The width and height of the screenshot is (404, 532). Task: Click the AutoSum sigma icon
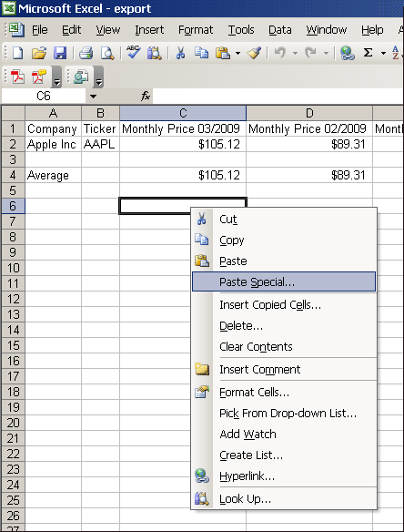click(x=369, y=53)
